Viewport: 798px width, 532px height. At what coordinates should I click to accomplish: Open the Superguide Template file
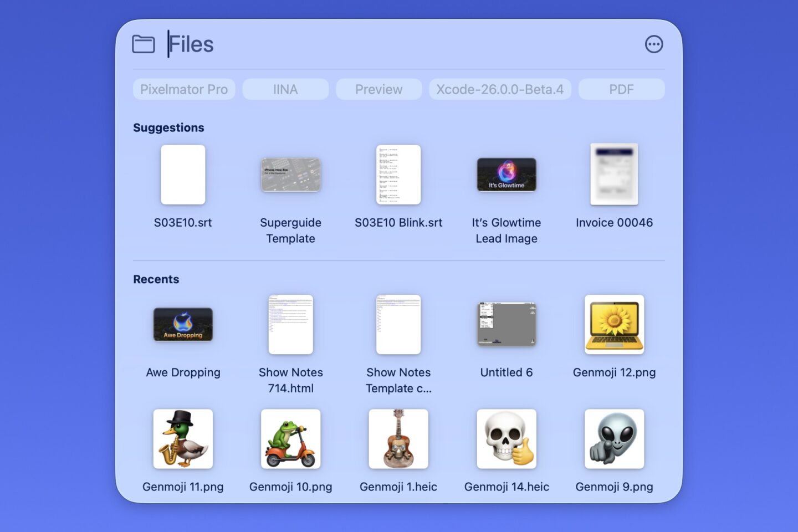[290, 175]
